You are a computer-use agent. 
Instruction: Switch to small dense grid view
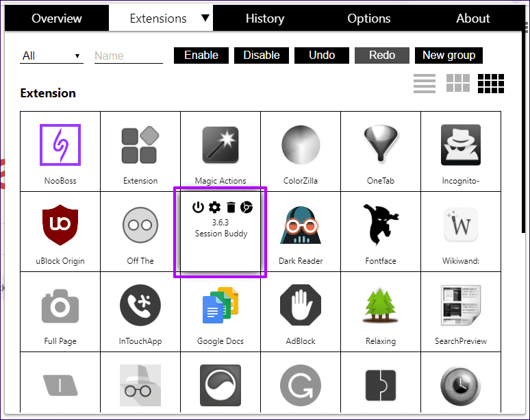coord(491,83)
